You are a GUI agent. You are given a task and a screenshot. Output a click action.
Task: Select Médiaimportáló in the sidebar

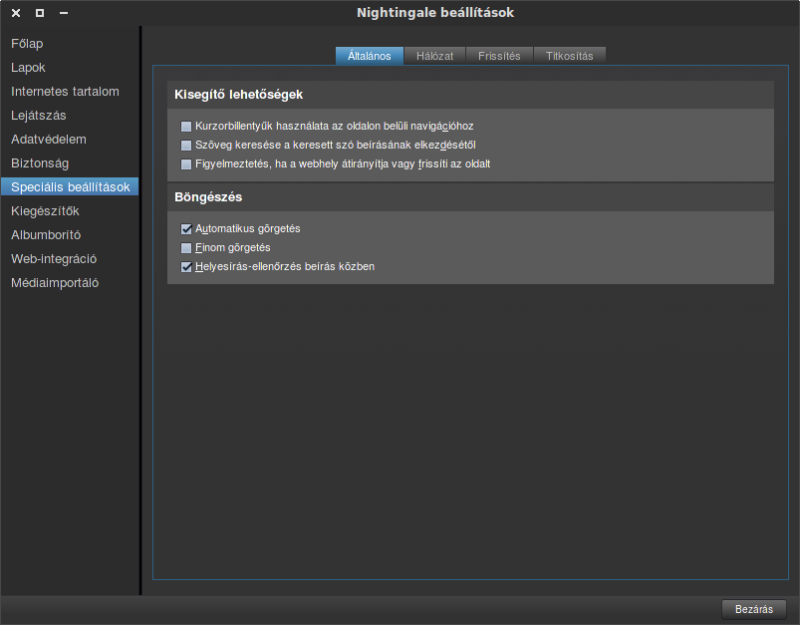(69, 283)
